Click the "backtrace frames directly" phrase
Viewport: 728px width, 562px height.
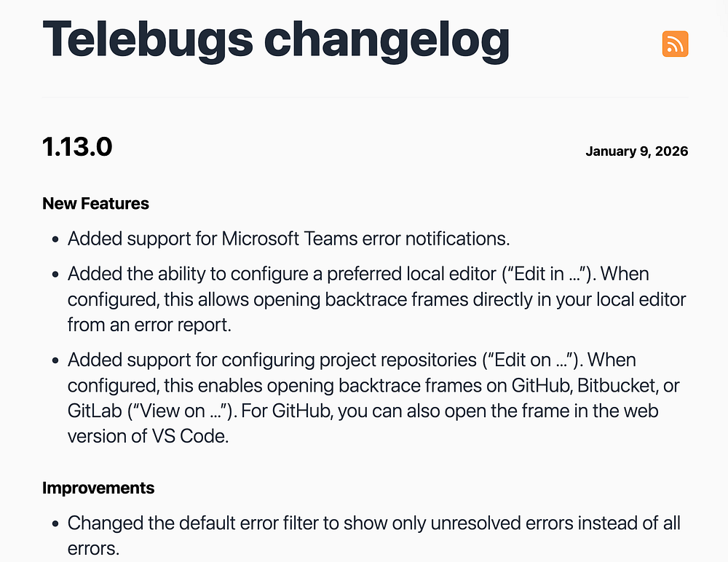(394, 300)
